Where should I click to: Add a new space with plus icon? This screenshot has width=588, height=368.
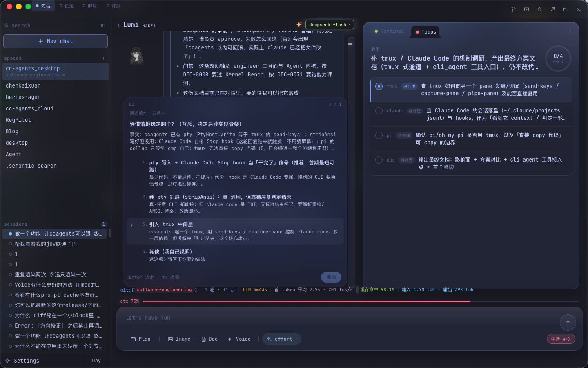coord(103,58)
